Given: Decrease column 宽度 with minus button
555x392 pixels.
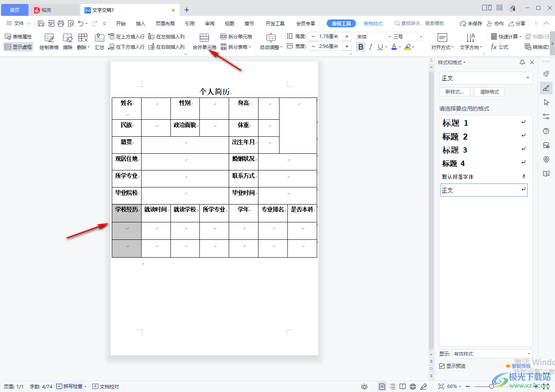Looking at the screenshot, I should 313,46.
